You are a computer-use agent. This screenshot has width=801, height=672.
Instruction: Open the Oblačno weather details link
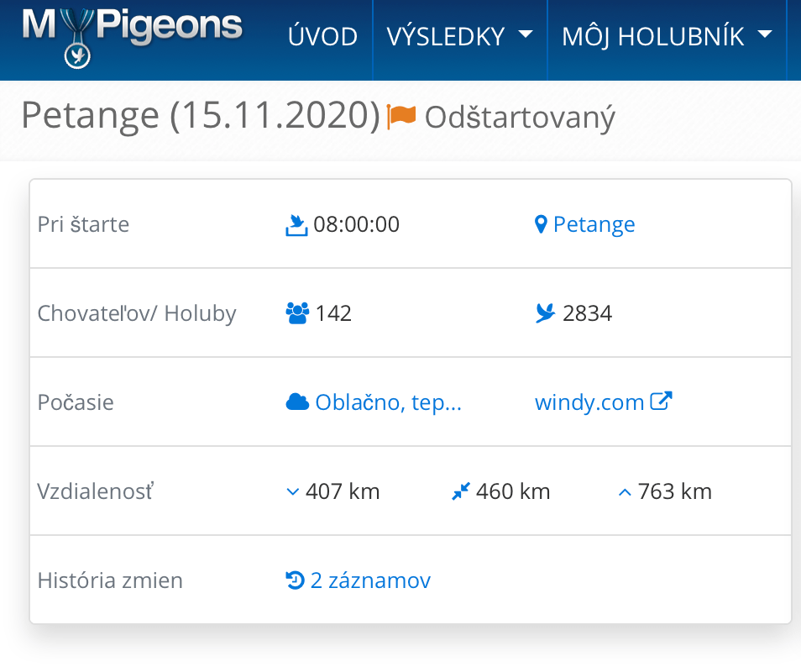[388, 402]
